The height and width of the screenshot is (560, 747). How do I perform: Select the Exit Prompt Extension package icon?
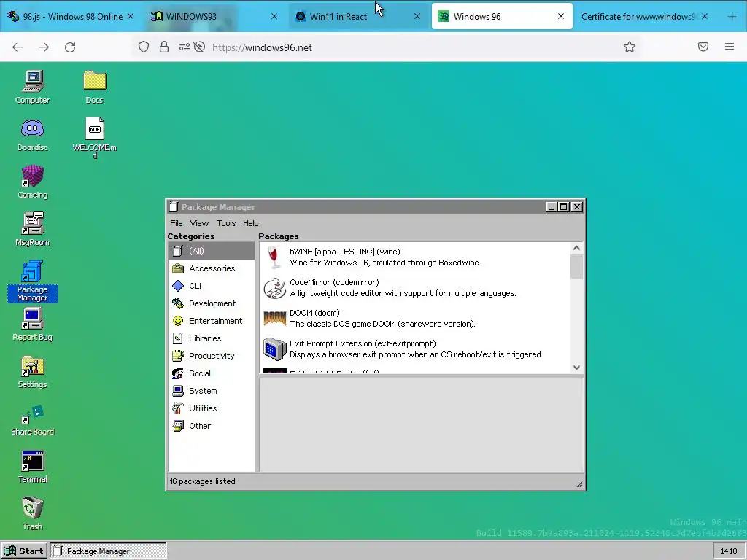point(274,349)
